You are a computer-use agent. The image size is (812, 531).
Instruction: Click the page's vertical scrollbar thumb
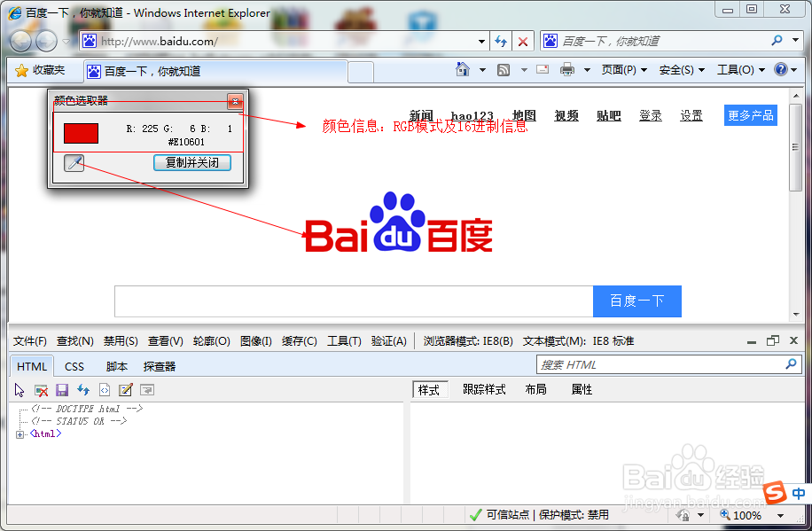coord(795,148)
